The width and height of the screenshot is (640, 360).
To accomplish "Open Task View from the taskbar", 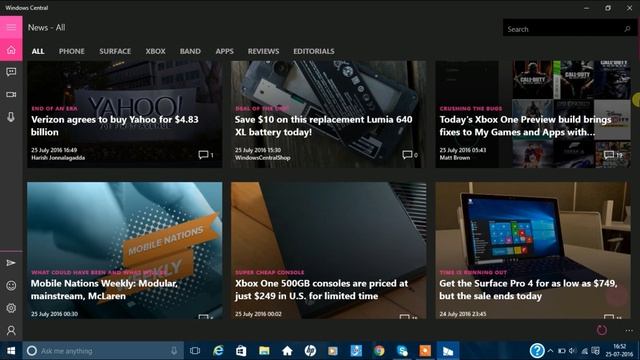I will tap(195, 351).
